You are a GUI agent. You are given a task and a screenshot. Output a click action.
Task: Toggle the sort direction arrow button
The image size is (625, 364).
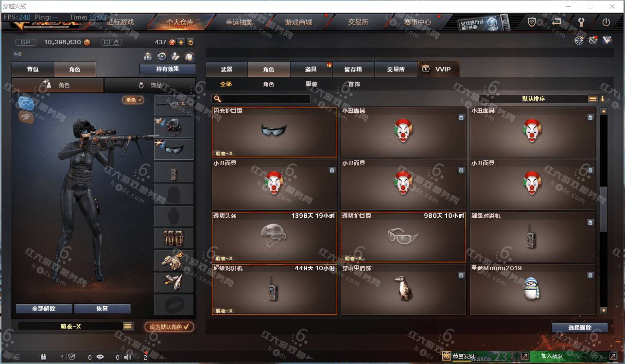pyautogui.click(x=603, y=99)
